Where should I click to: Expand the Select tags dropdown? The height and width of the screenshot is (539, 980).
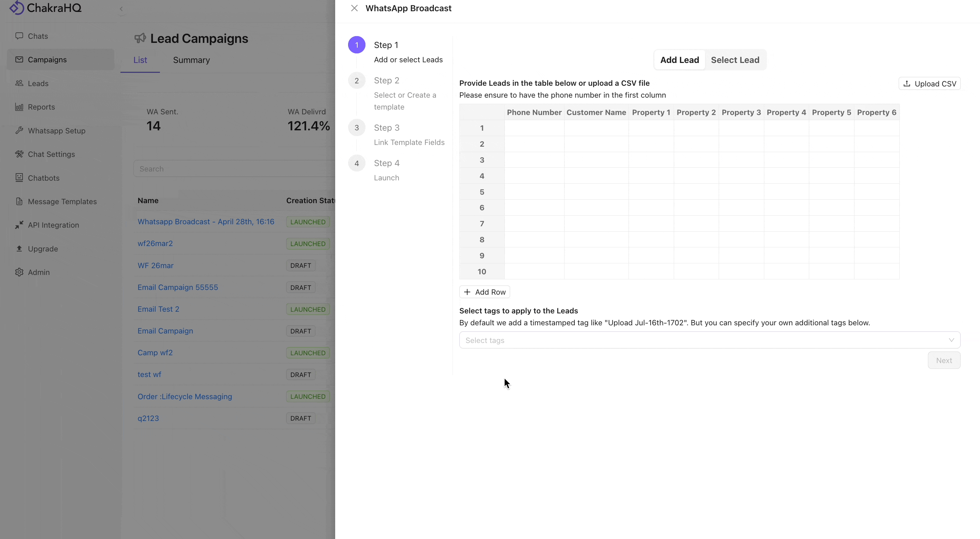(709, 340)
